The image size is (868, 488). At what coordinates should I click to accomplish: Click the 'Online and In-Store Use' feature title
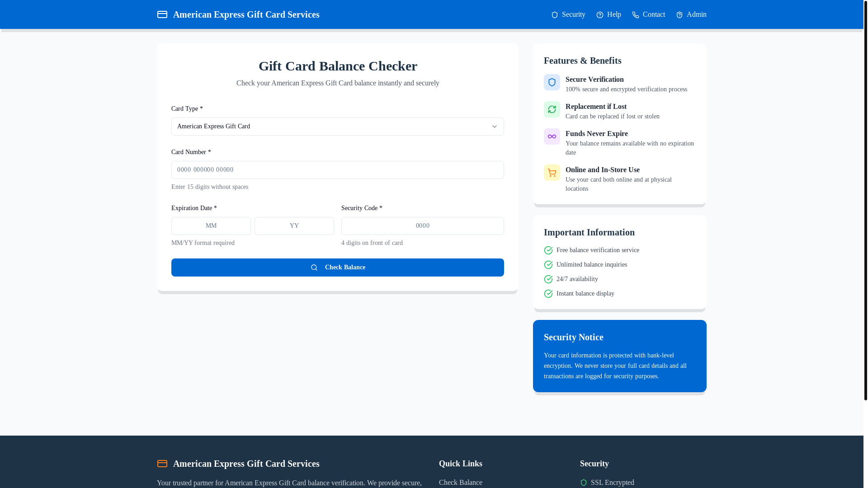(x=603, y=170)
